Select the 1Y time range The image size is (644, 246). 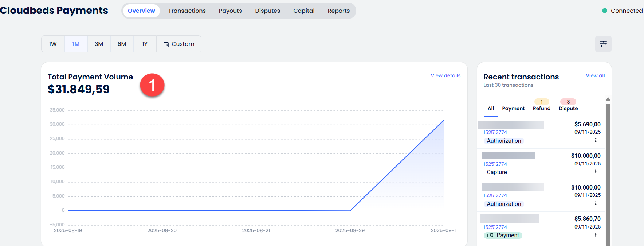tap(145, 44)
